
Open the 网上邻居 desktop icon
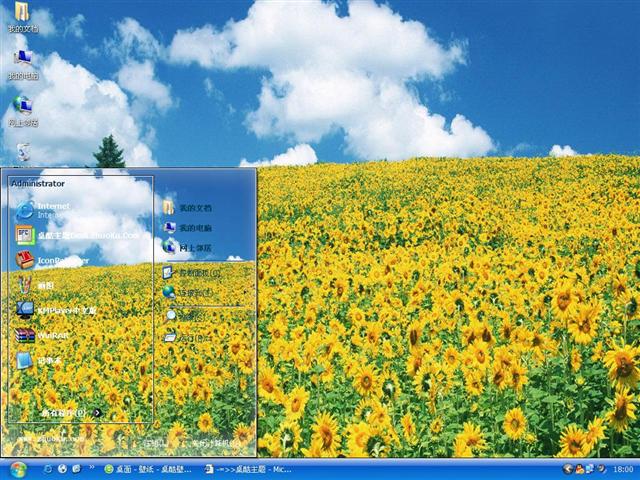pos(23,111)
